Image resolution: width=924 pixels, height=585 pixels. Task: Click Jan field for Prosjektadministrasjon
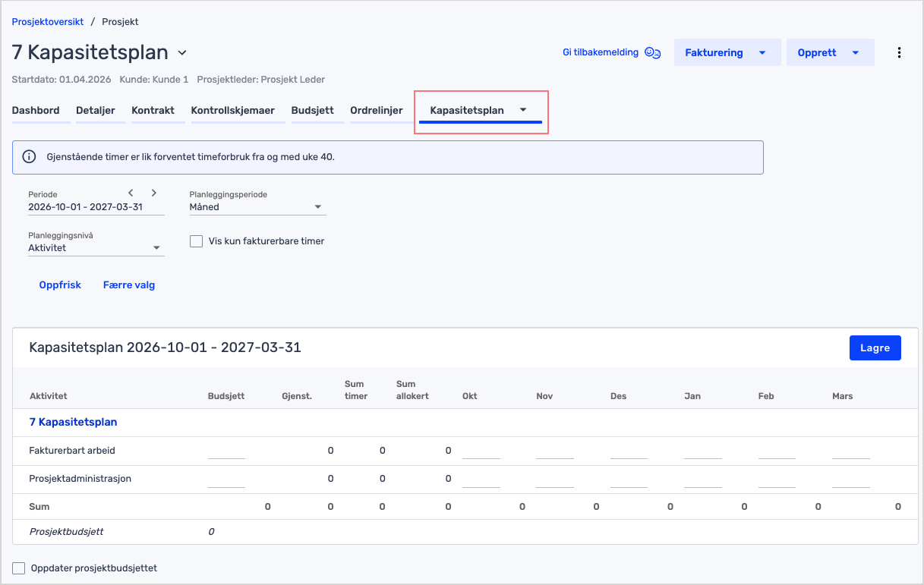pyautogui.click(x=703, y=479)
